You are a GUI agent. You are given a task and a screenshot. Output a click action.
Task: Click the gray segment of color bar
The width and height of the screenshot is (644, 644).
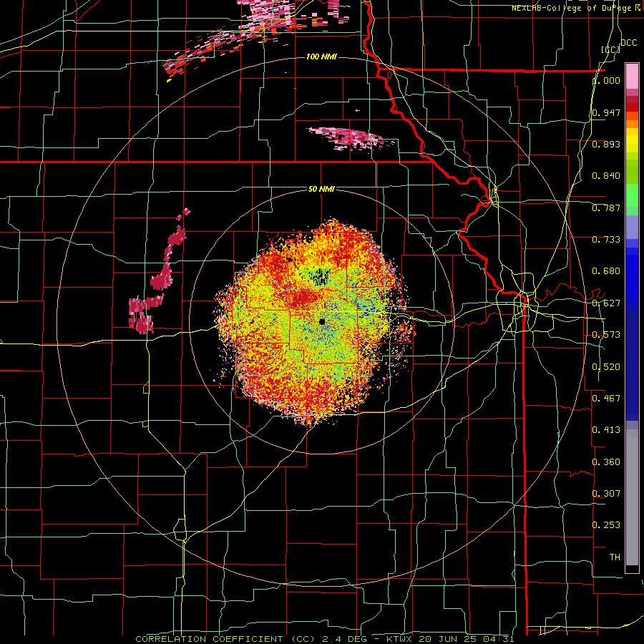632,497
